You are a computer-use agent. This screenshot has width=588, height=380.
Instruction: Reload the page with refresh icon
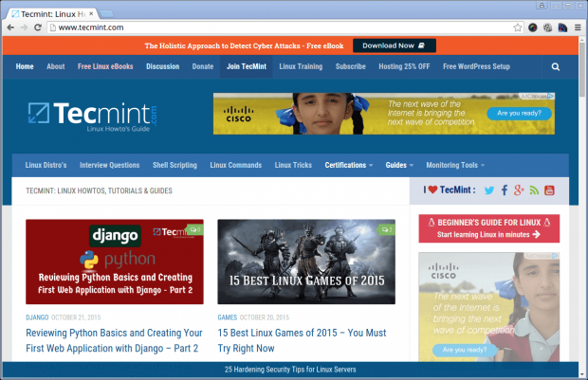(x=38, y=27)
